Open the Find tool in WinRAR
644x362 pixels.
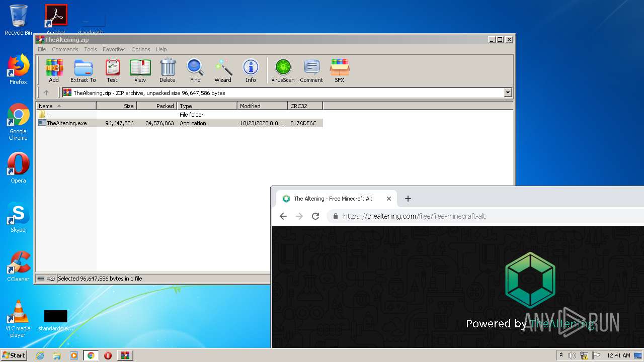click(195, 70)
